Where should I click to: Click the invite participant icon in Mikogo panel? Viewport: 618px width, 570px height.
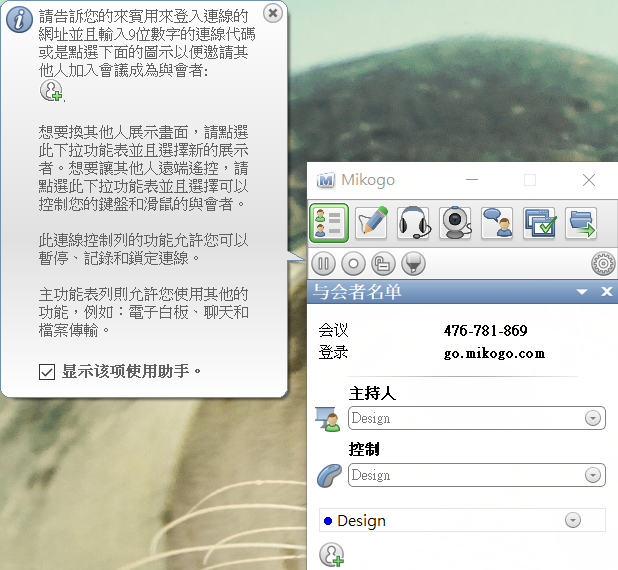[331, 555]
